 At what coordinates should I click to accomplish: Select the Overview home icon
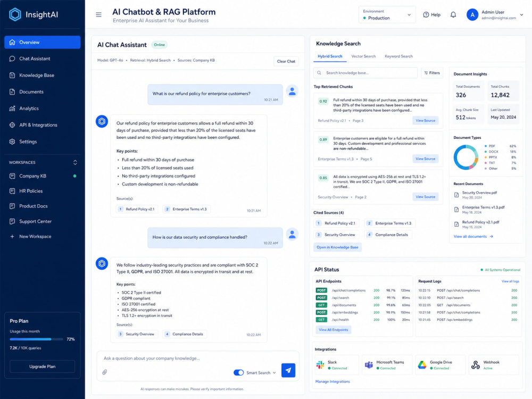click(x=12, y=43)
